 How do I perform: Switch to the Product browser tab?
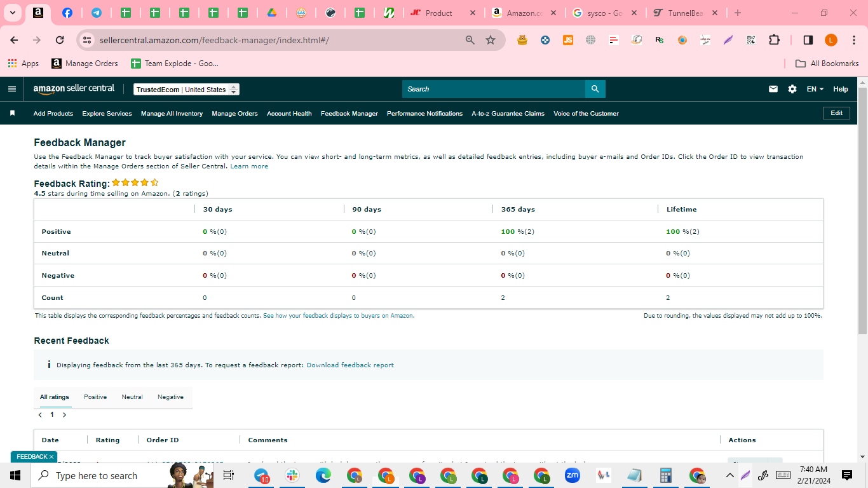pyautogui.click(x=444, y=13)
